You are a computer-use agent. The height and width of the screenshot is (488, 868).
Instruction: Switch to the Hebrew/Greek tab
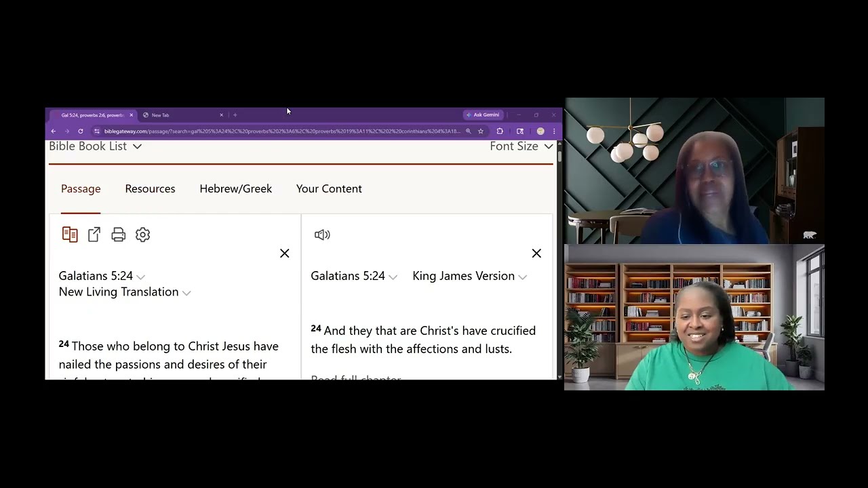[235, 188]
